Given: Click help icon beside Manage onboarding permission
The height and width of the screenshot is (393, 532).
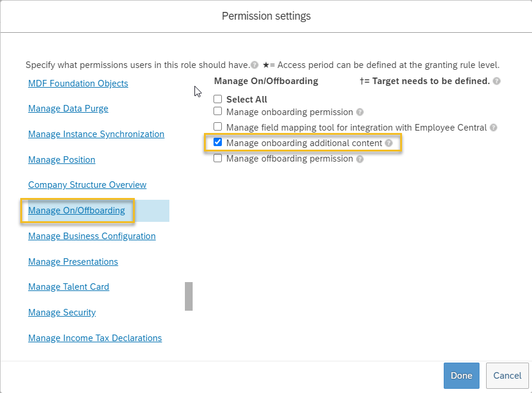Looking at the screenshot, I should 360,112.
